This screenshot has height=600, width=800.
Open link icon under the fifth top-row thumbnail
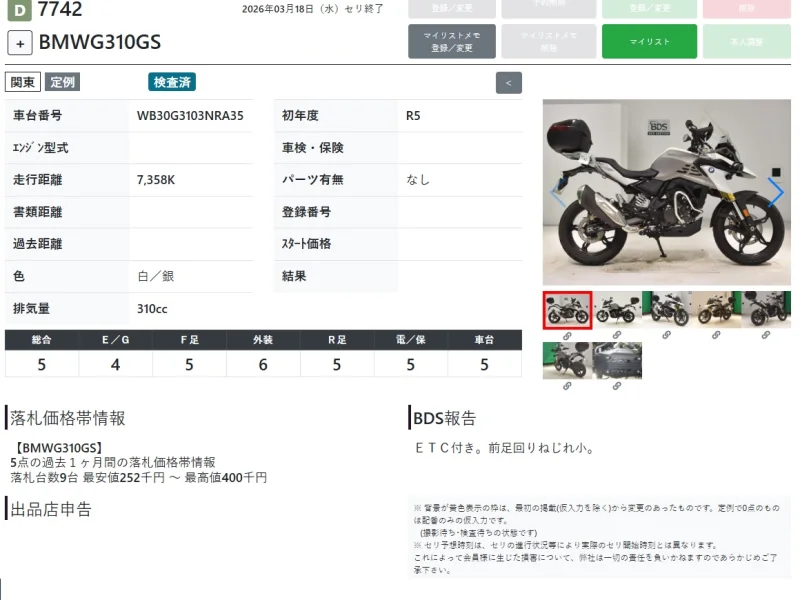pyautogui.click(x=766, y=335)
